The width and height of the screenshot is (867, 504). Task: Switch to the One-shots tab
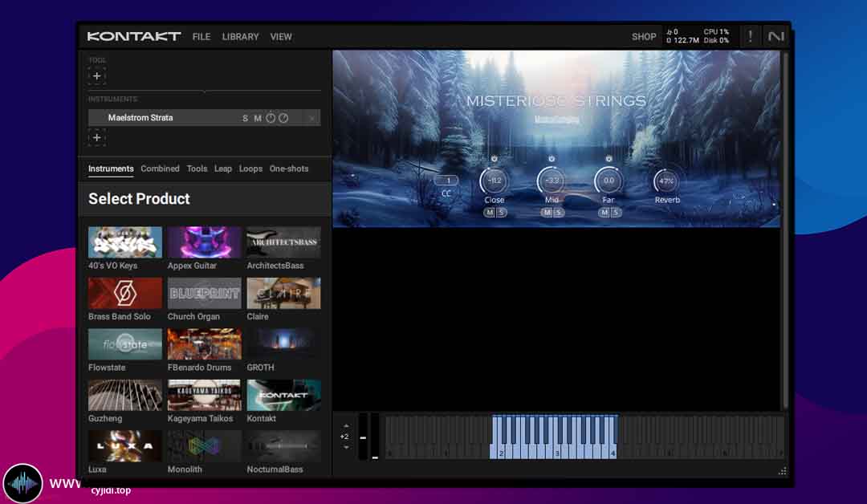(x=289, y=169)
